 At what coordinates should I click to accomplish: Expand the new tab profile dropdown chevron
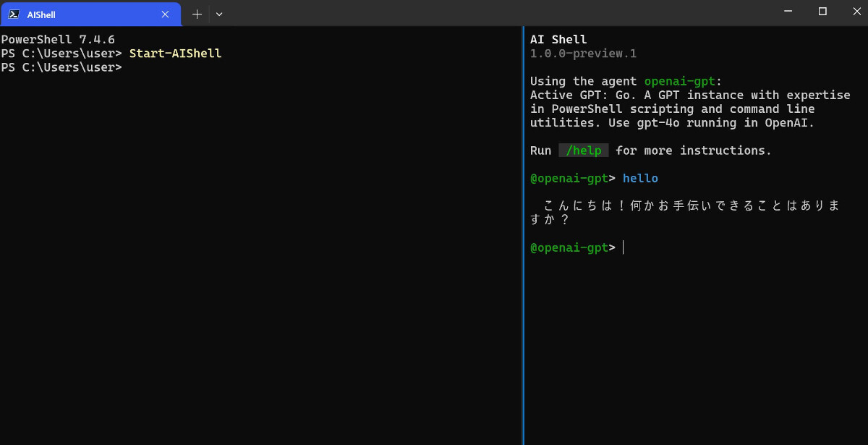(x=219, y=14)
